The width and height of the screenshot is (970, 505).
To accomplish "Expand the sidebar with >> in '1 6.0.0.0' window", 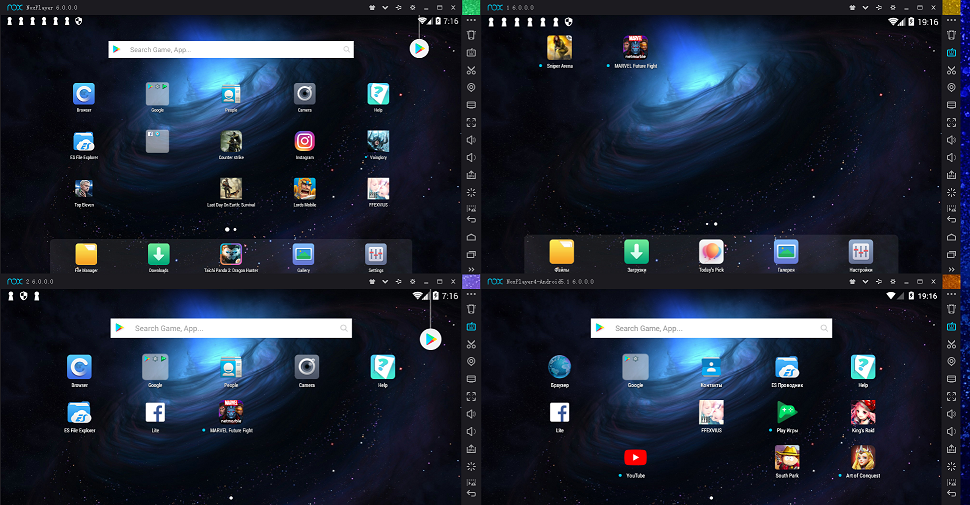I will coord(951,269).
